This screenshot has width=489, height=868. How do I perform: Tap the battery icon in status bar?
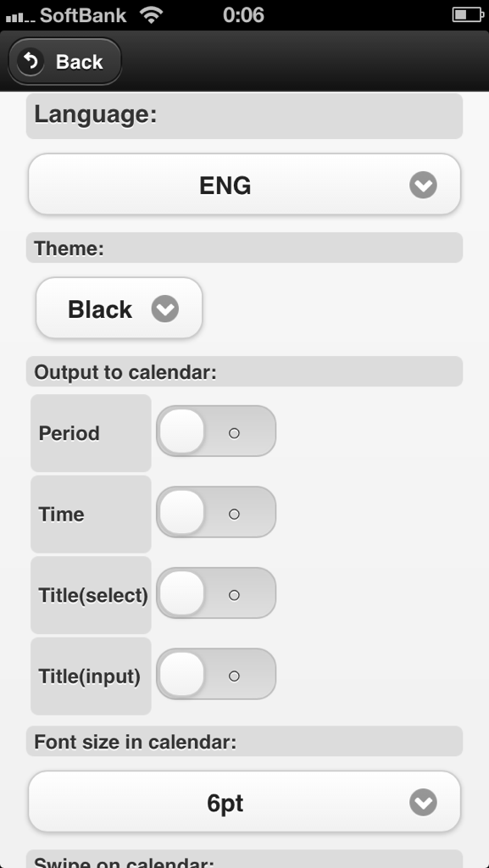pyautogui.click(x=468, y=15)
